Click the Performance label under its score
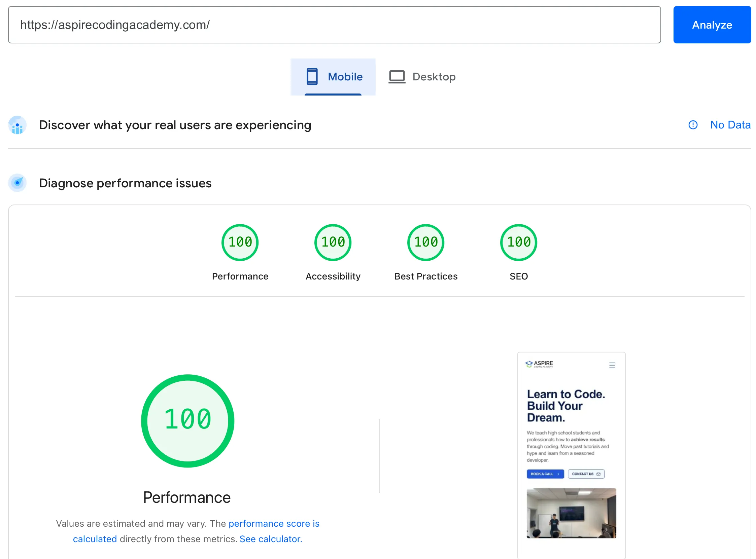 (x=187, y=497)
